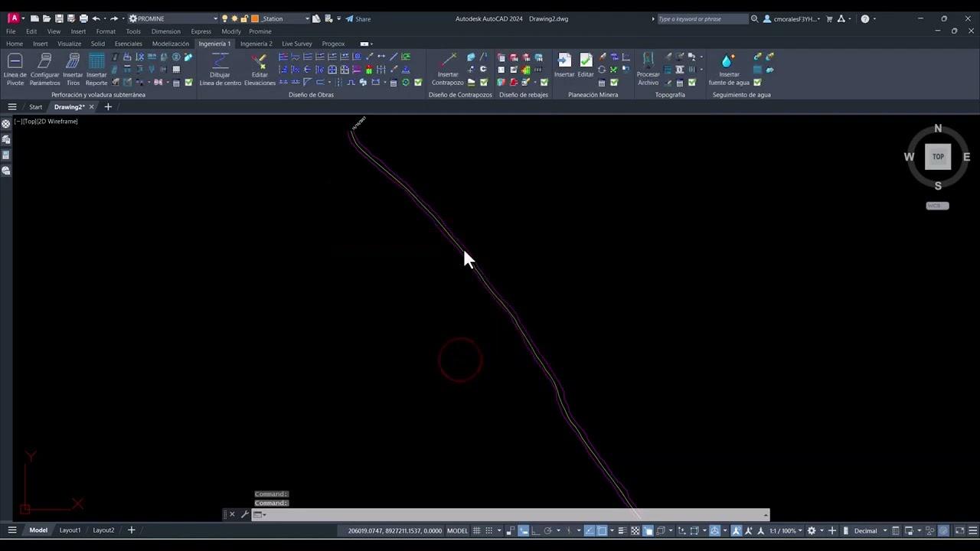The width and height of the screenshot is (980, 551).
Task: Click the search magnifier icon
Action: tap(754, 18)
